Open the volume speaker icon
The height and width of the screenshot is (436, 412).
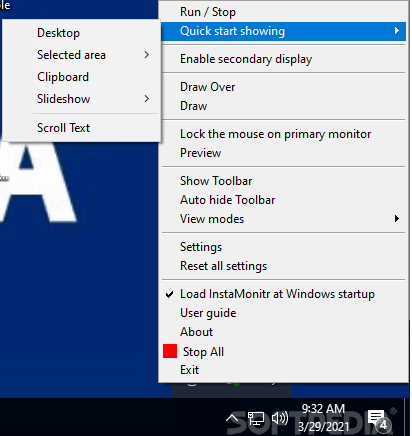280,418
